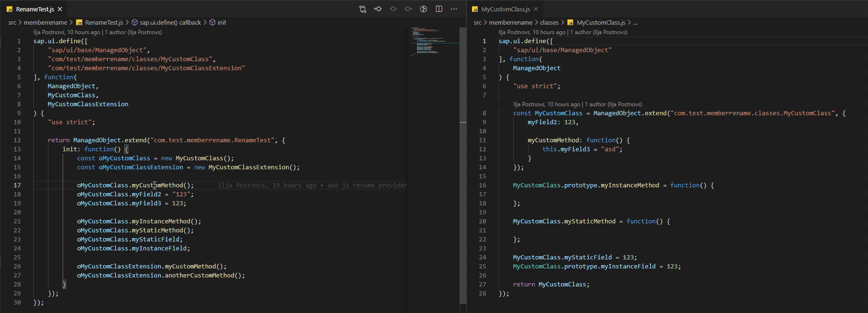Viewport: 868px width, 313px height.
Task: Click myField2 on line 18 of RenameTest.js
Action: coord(146,194)
